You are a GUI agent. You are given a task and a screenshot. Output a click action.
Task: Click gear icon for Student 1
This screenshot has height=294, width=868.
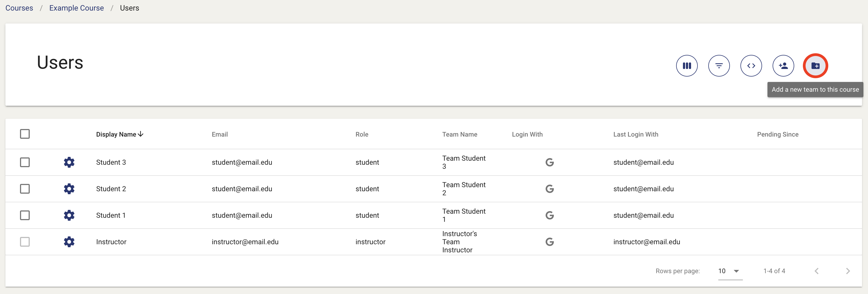point(69,215)
